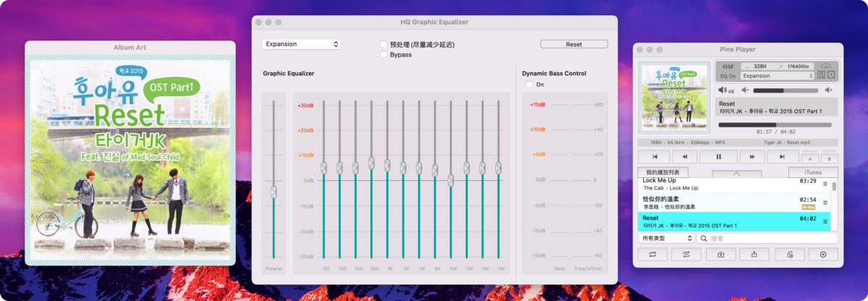Screen dimensions: 868x301
Task: Open the Expansion preset dropdown in Equalizer
Action: 301,44
